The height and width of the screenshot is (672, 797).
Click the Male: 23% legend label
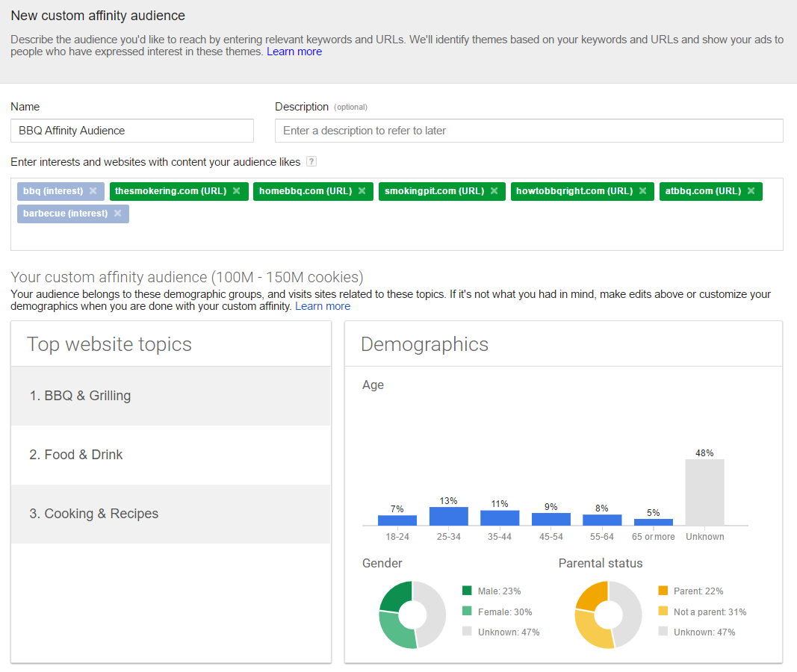(x=500, y=591)
